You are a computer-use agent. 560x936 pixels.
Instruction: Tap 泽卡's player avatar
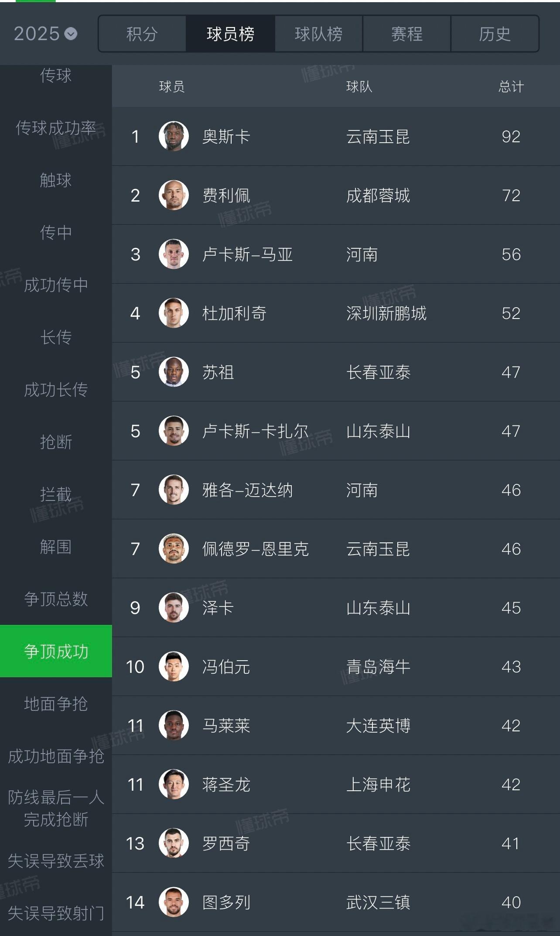174,607
